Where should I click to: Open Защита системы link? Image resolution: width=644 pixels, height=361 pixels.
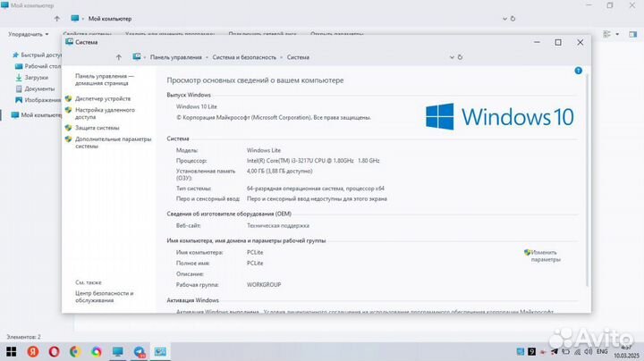pyautogui.click(x=97, y=128)
